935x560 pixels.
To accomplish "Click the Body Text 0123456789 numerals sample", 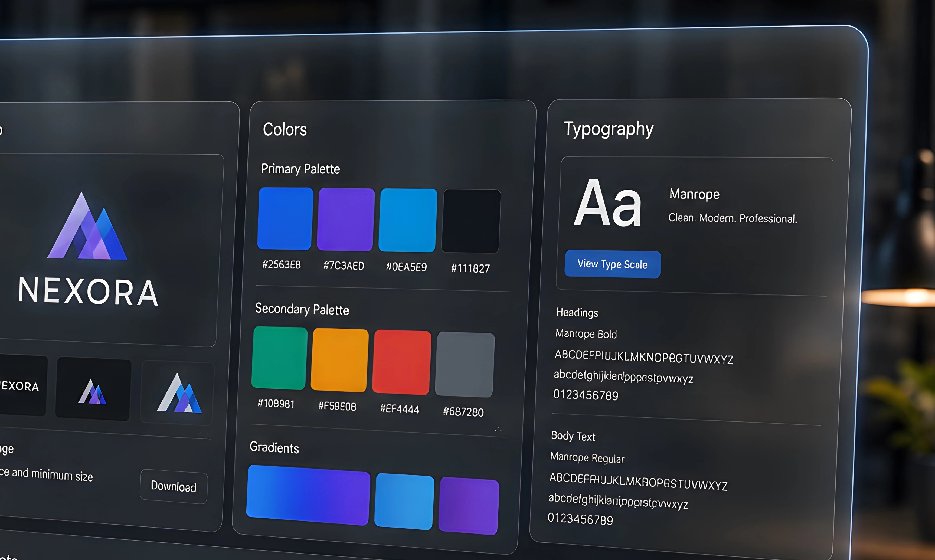I will tap(580, 519).
